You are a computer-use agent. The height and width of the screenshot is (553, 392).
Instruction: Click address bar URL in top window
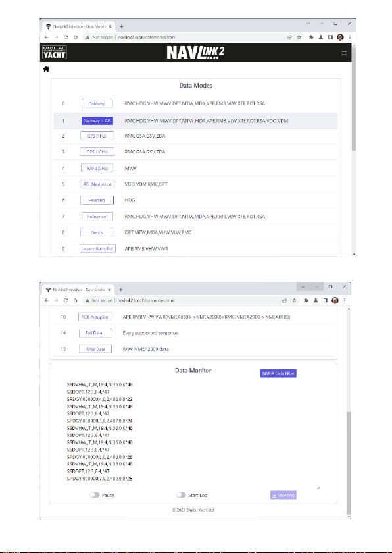tap(147, 37)
